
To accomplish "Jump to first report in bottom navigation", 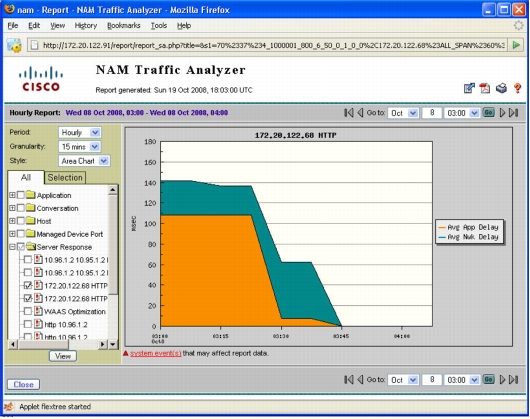I will pyautogui.click(x=348, y=379).
